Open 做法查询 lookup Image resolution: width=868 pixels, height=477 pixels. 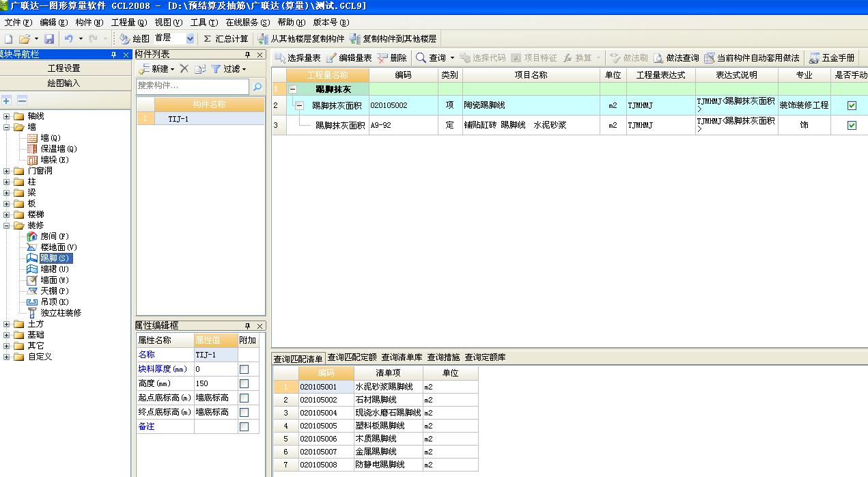676,58
